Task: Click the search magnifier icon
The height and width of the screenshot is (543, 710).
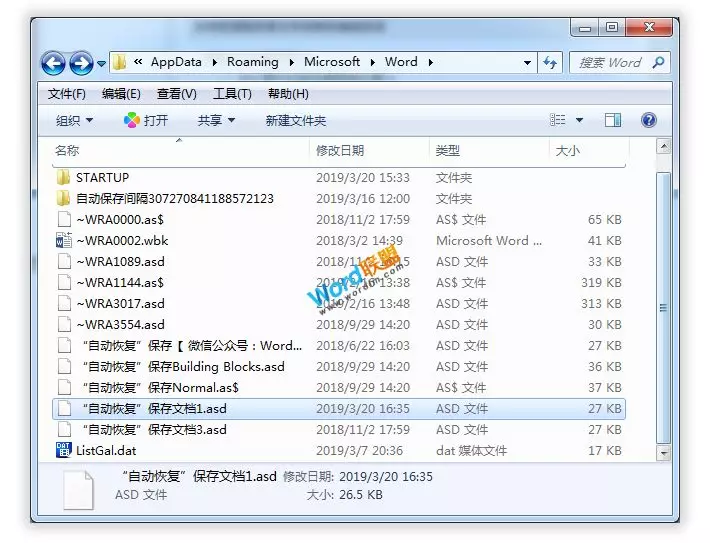Action: tap(658, 62)
